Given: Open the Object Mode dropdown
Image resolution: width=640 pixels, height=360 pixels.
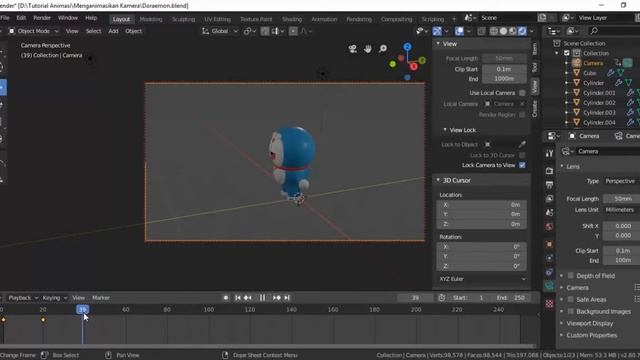Looking at the screenshot, I should (33, 31).
